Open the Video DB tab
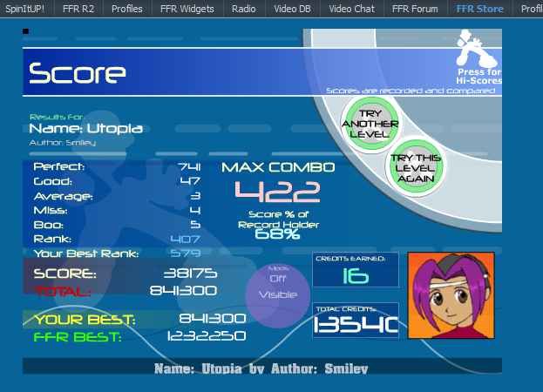Image resolution: width=543 pixels, height=392 pixels. click(292, 9)
